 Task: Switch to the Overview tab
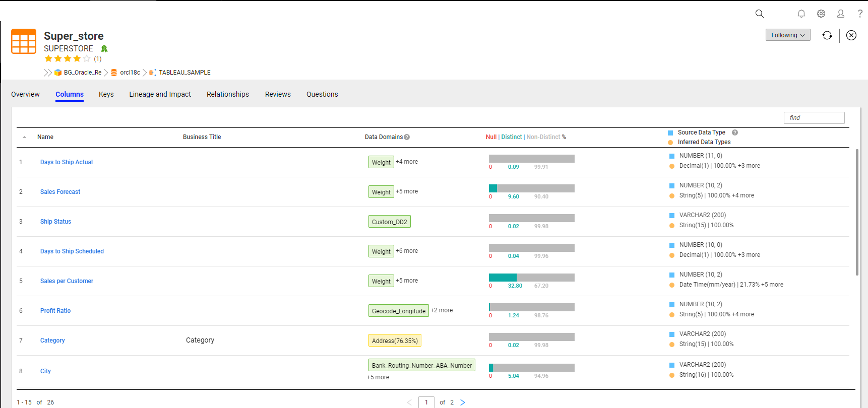click(x=25, y=94)
